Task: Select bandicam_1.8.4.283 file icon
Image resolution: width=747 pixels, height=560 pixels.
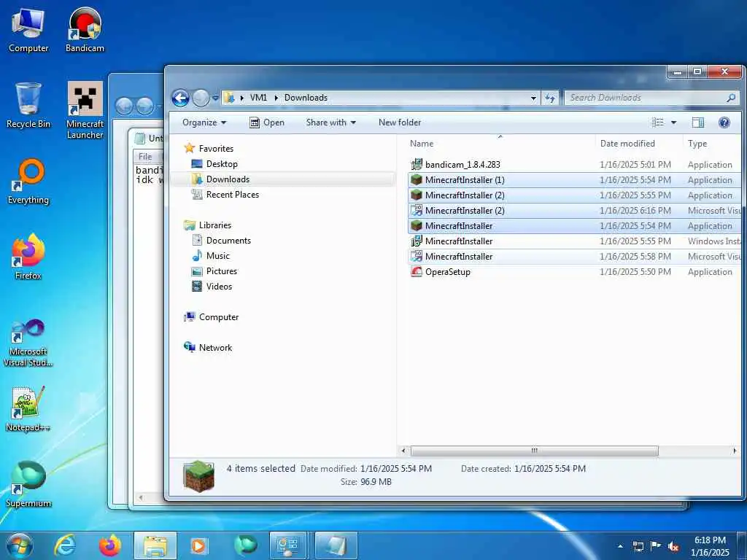Action: (x=417, y=164)
